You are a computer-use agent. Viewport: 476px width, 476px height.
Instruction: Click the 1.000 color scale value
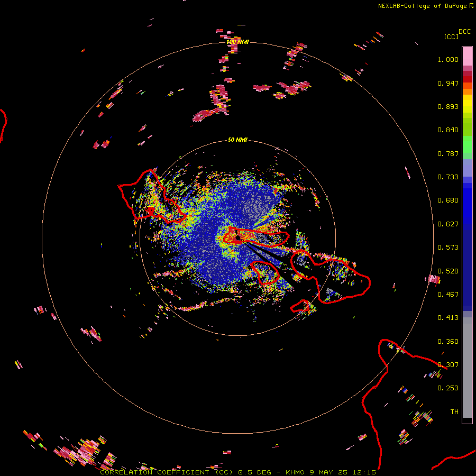tap(448, 59)
